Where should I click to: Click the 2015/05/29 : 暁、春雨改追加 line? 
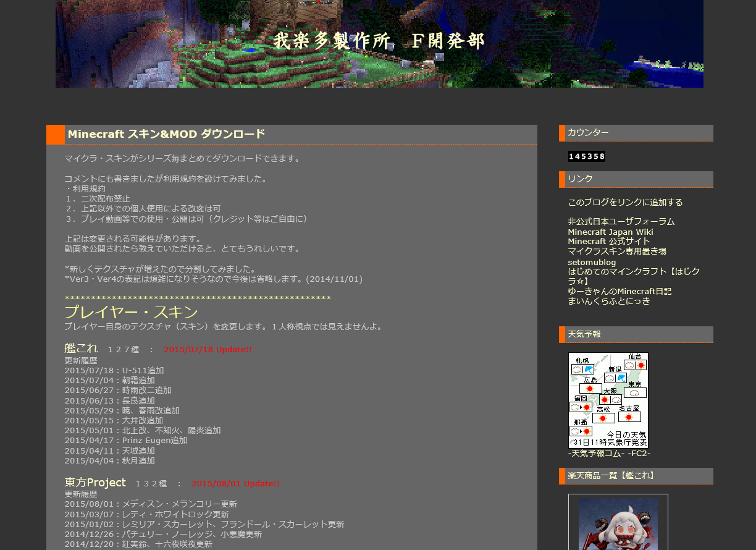click(122, 410)
